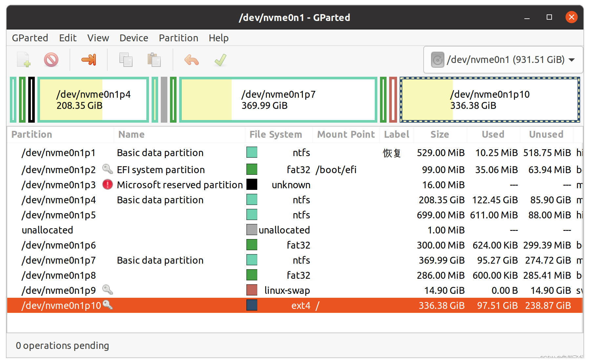Maximize the GParted window
Image resolution: width=590 pixels, height=364 pixels.
(x=549, y=17)
